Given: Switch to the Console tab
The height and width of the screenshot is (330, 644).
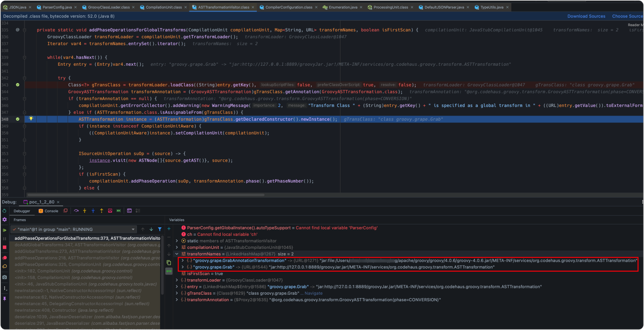Looking at the screenshot, I should pyautogui.click(x=48, y=211).
